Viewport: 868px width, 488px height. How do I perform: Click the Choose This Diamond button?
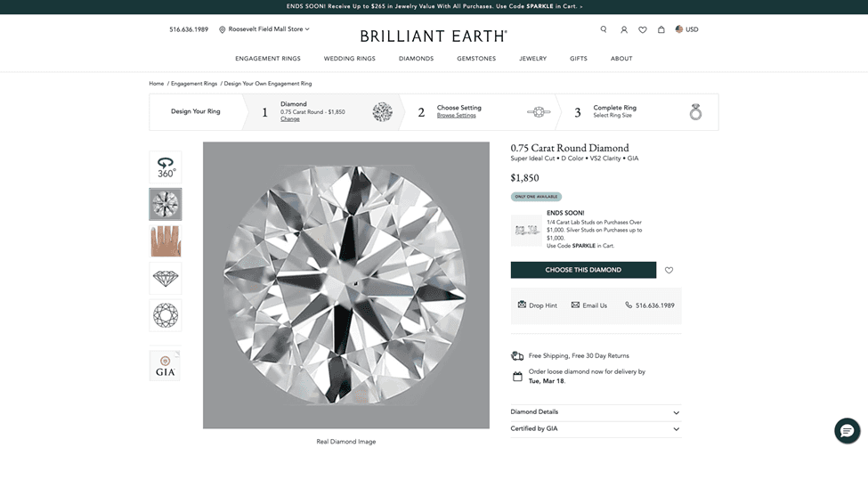click(583, 270)
